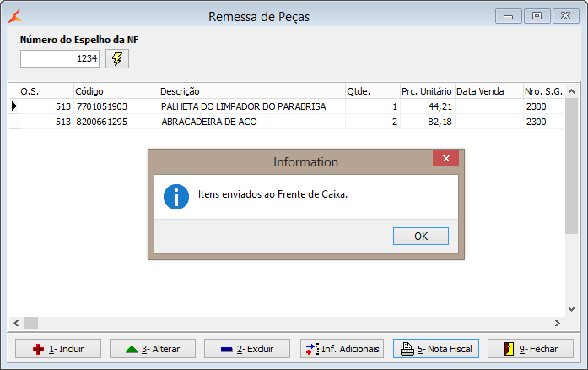Click the Prc. Unitário column header

tap(427, 91)
